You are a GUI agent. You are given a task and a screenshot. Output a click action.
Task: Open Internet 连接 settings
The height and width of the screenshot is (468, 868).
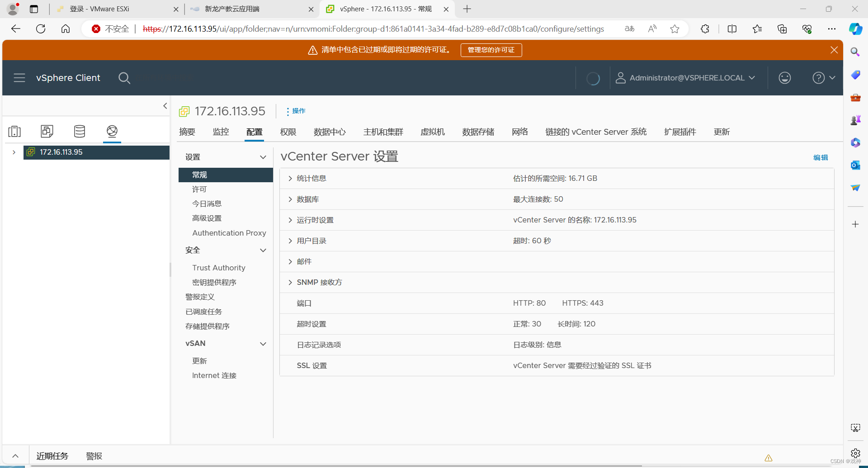214,375
